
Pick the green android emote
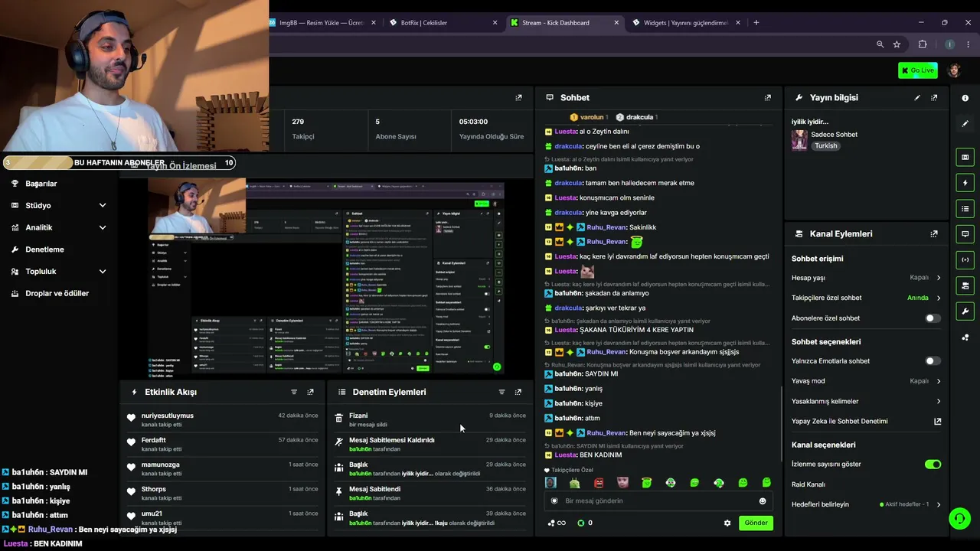575,483
